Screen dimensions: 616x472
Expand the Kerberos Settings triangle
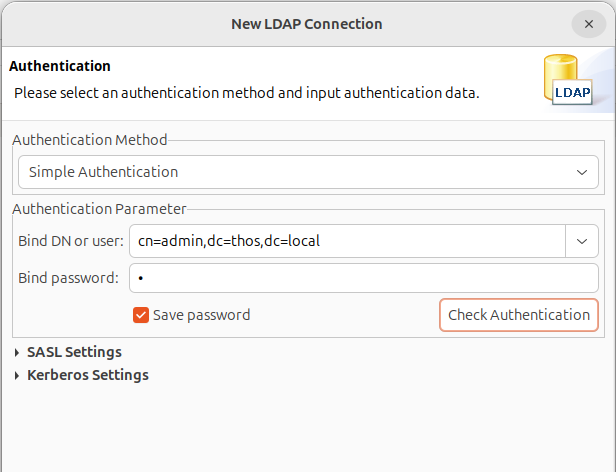pos(17,375)
